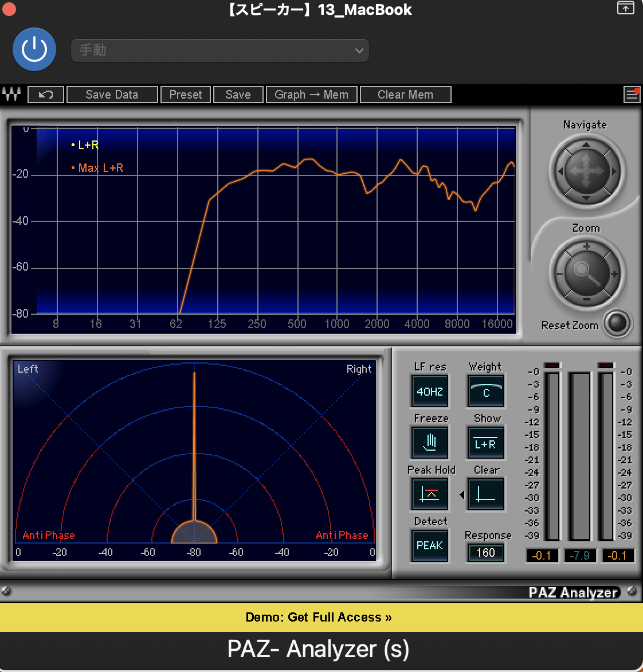The width and height of the screenshot is (643, 672).
Task: Click the Navigate up arrow
Action: click(586, 145)
